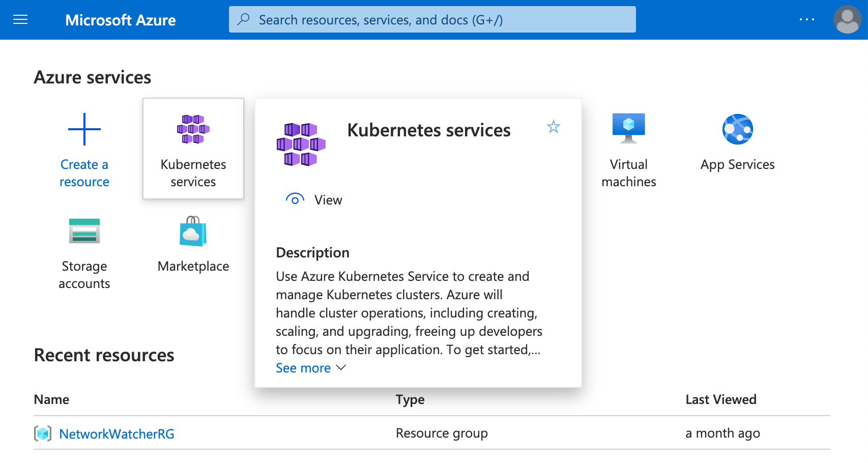This screenshot has width=868, height=463.
Task: Open the Create a resource link
Action: [84, 173]
